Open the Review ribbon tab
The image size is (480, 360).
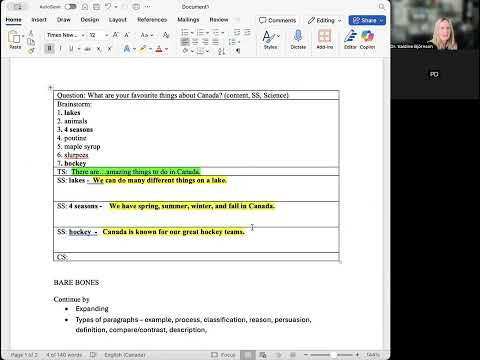(219, 20)
